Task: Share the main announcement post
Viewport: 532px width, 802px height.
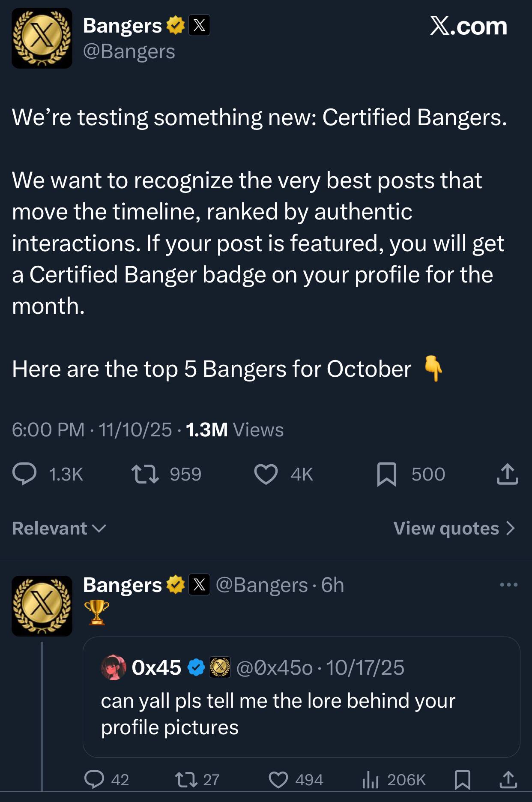Action: click(507, 474)
